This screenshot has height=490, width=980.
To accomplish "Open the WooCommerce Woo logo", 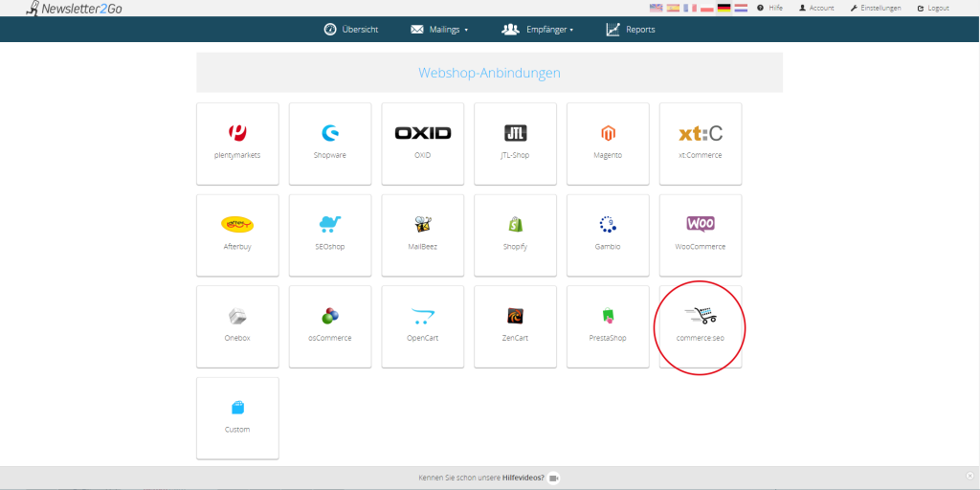I will point(701,224).
